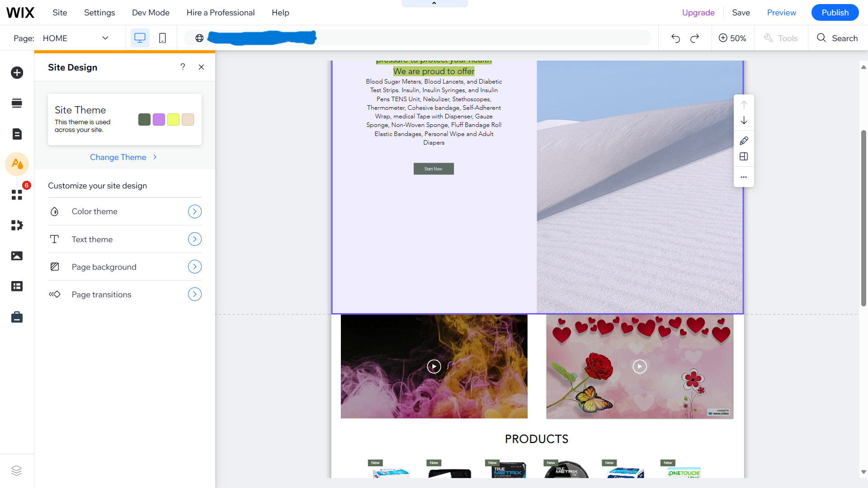Expand Page transitions options
868x488 pixels.
click(x=194, y=295)
